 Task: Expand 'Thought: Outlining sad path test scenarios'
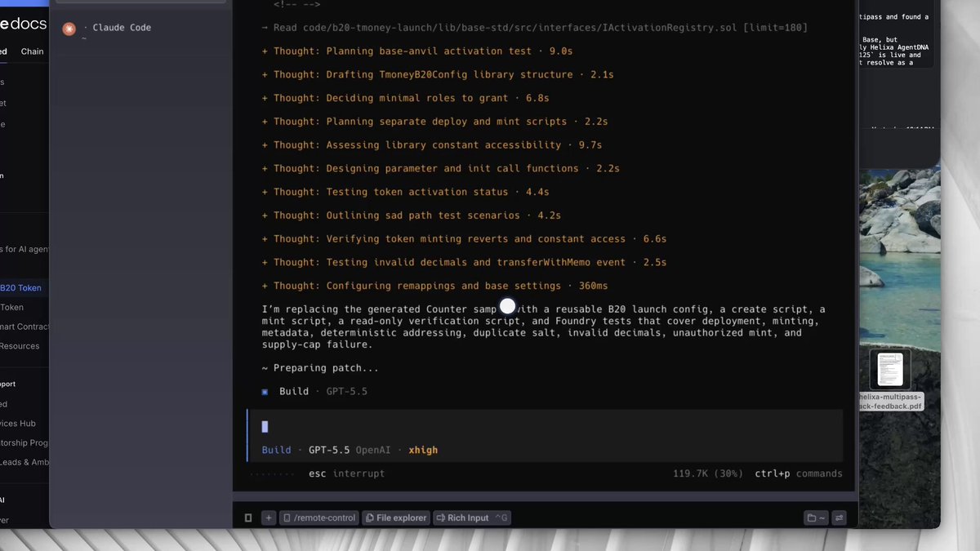tap(411, 216)
